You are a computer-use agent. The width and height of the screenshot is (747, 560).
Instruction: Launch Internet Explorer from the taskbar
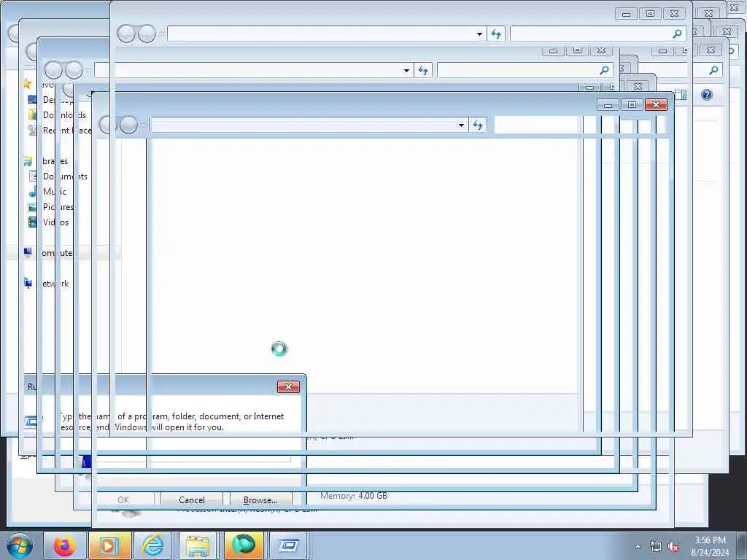[153, 545]
